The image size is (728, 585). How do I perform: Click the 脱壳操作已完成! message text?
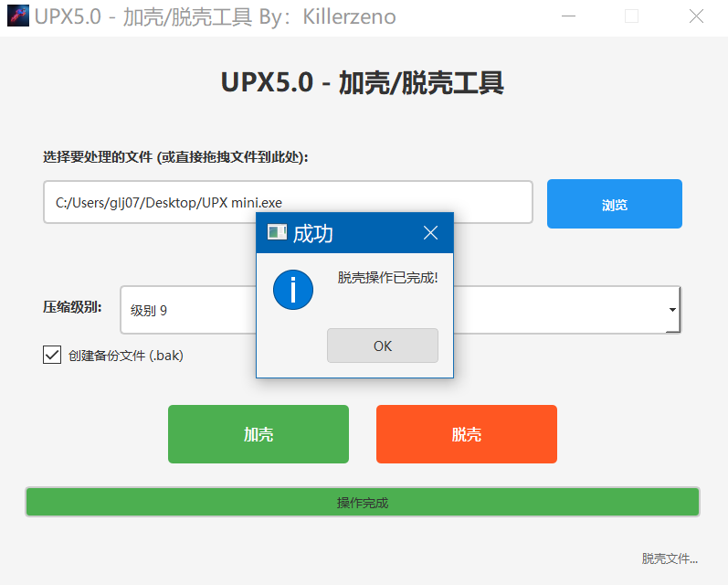388,277
